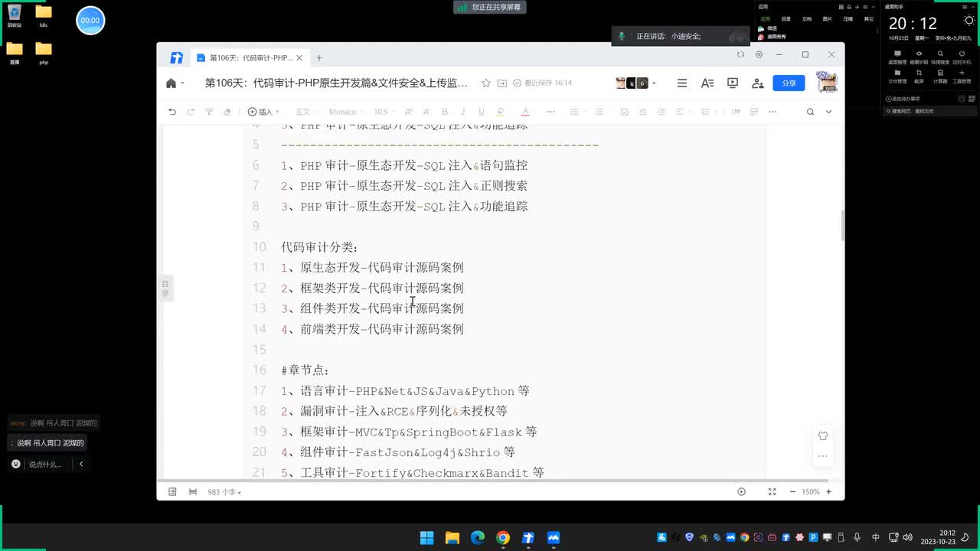Toggle bold formatting
980x551 pixels.
coord(445,112)
